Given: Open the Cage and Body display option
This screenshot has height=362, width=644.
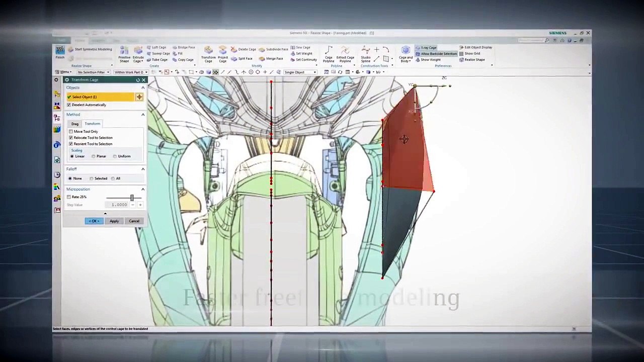Looking at the screenshot, I should [x=406, y=54].
